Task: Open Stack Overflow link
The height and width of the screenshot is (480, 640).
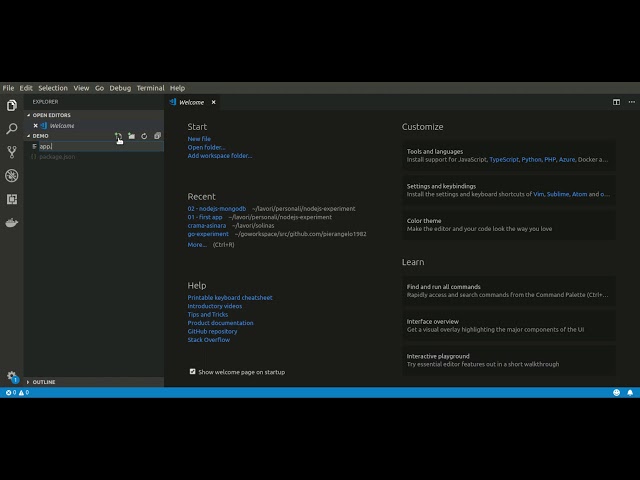Action: tap(209, 340)
